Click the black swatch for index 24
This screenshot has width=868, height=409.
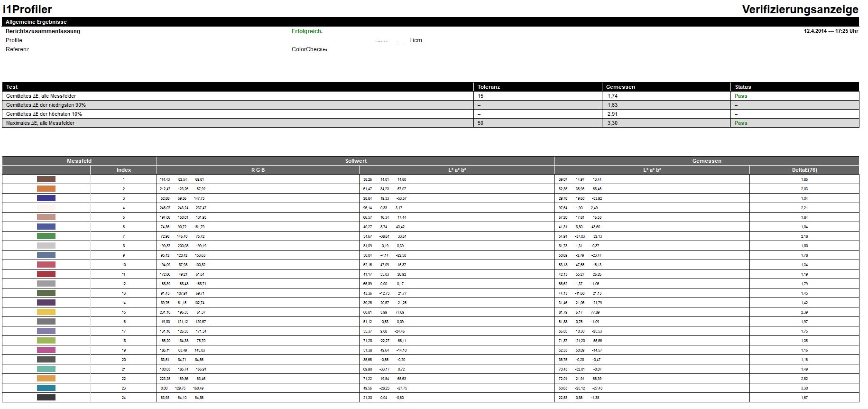tap(46, 398)
